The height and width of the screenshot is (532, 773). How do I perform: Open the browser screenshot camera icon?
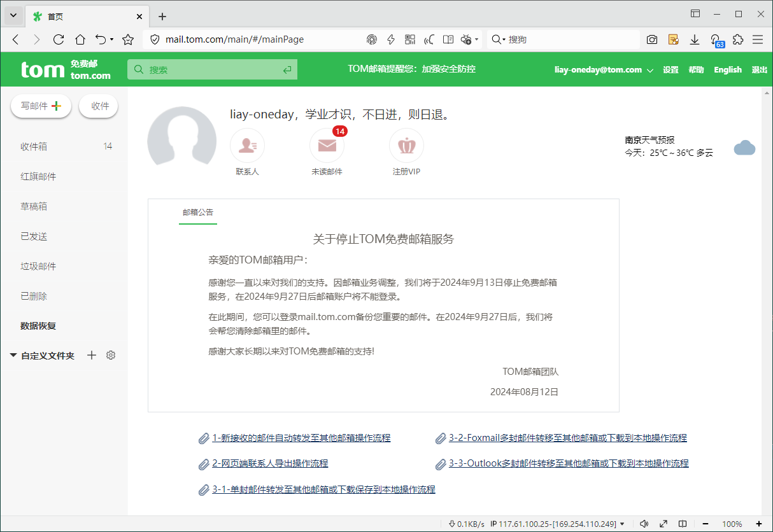click(x=652, y=39)
